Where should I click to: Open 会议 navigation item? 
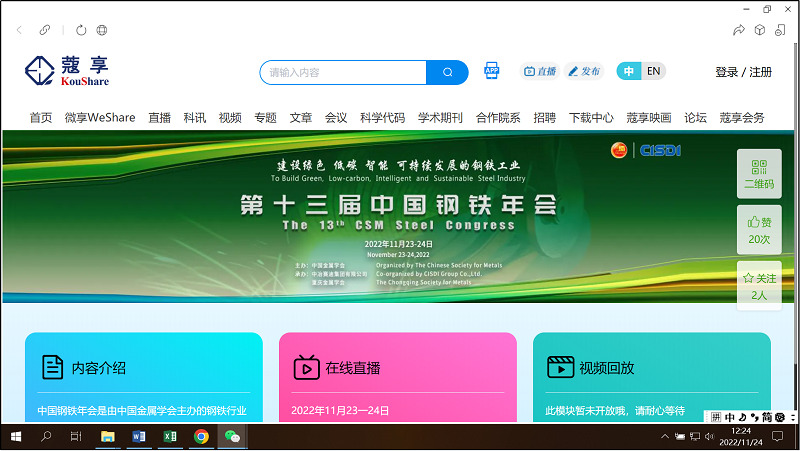[x=336, y=118]
